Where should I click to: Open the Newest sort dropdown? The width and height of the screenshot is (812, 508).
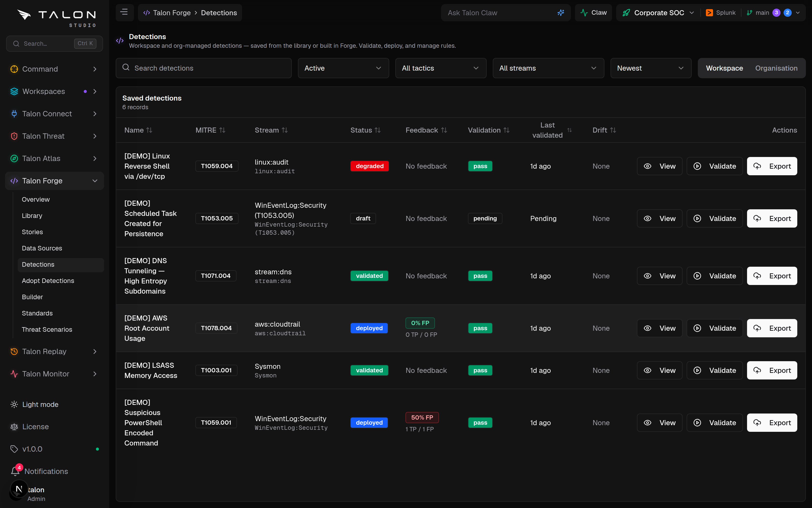651,68
